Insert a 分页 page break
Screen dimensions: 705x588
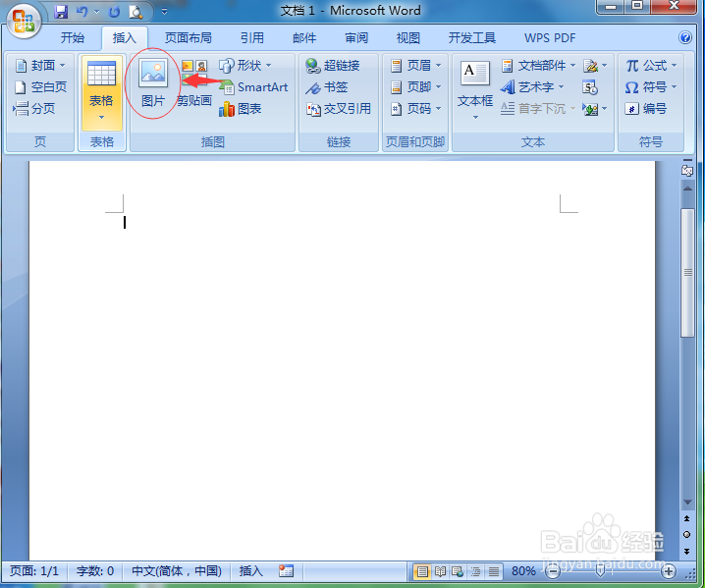[x=34, y=108]
